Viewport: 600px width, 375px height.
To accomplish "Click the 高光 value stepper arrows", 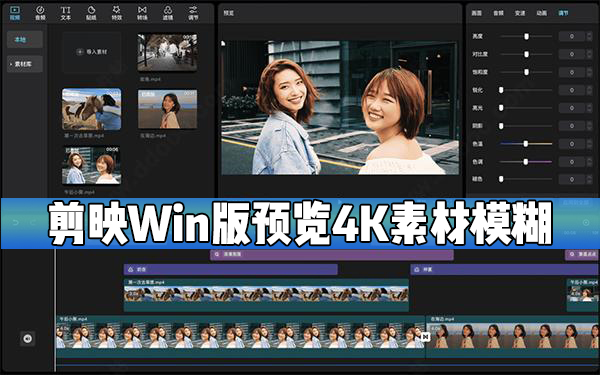I will pyautogui.click(x=589, y=108).
